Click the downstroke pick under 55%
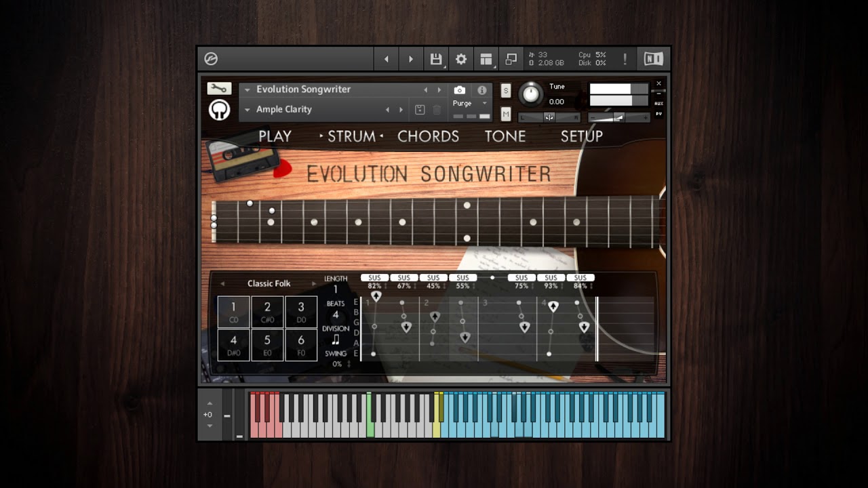The height and width of the screenshot is (488, 868). click(x=465, y=337)
